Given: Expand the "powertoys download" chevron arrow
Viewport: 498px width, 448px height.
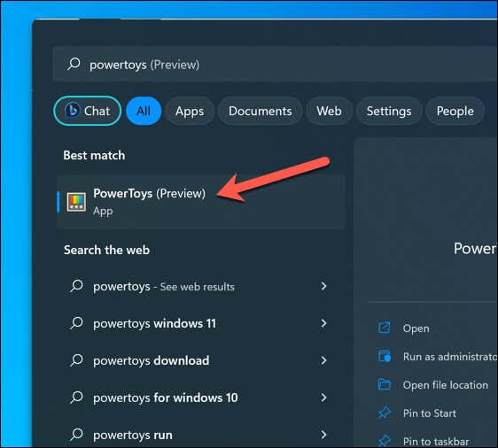Looking at the screenshot, I should [323, 360].
